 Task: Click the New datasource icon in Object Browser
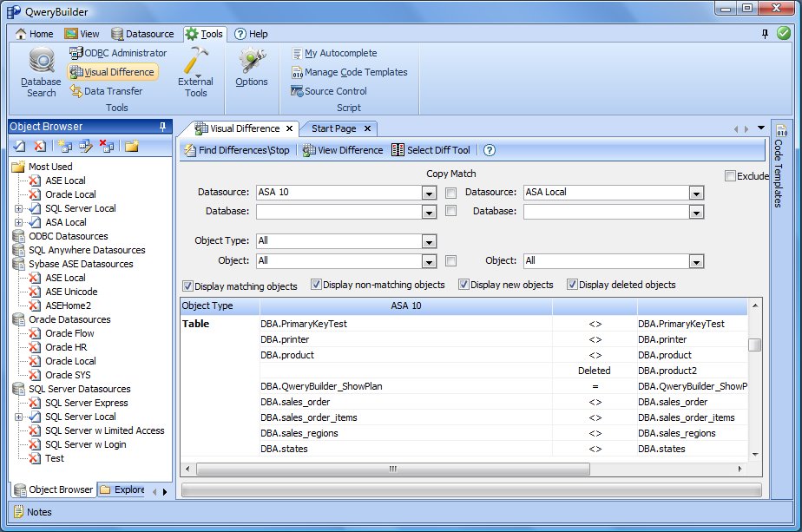65,147
